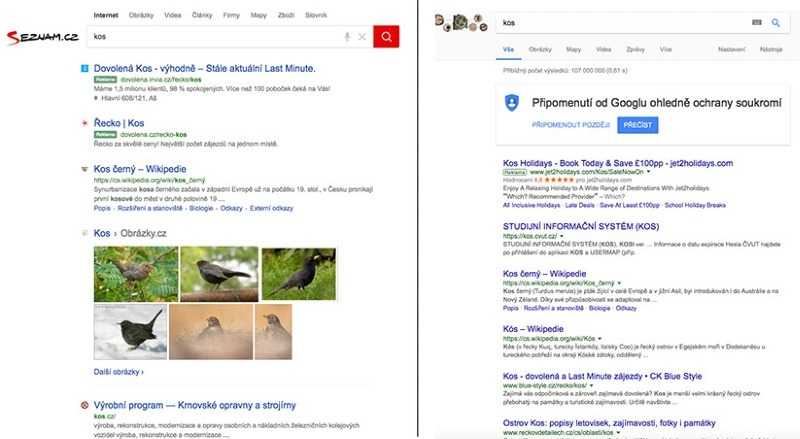Viewport: 800px width, 439px height.
Task: Click the Google blue magnifier search icon
Action: [x=776, y=22]
